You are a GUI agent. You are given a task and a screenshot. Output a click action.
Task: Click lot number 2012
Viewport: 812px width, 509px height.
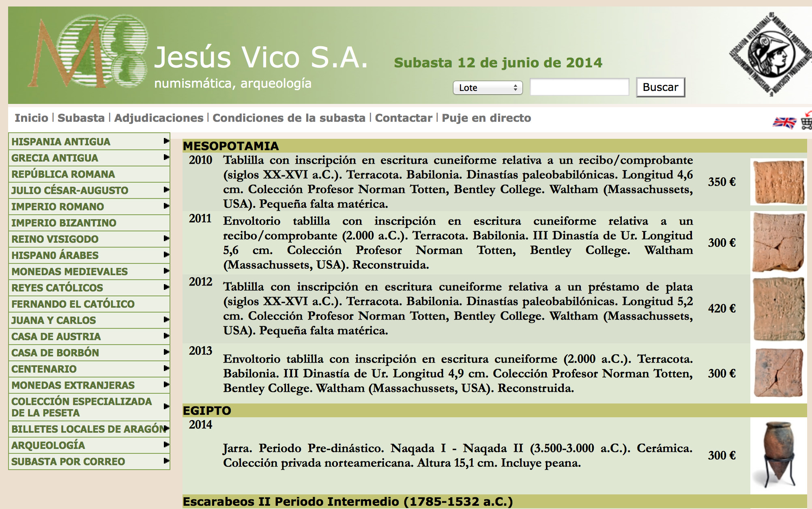[x=200, y=282]
